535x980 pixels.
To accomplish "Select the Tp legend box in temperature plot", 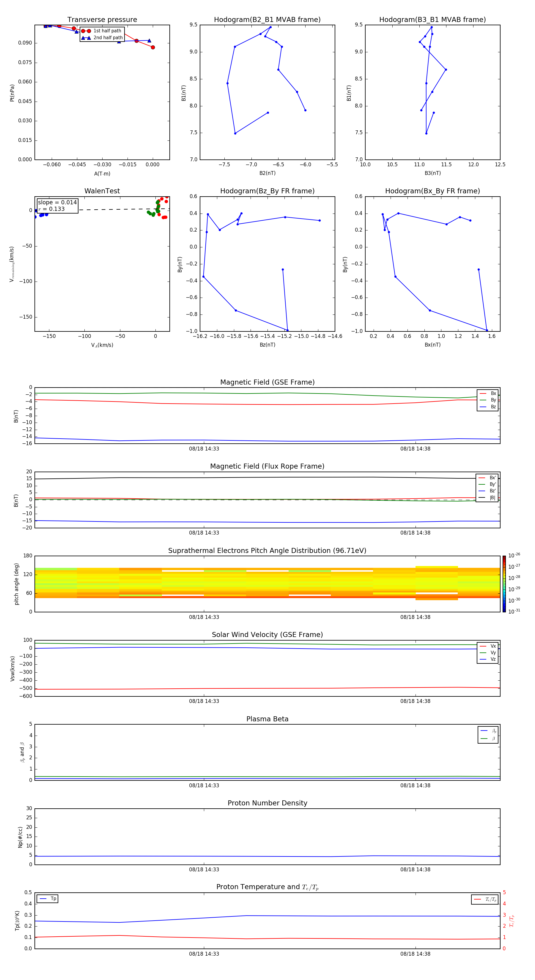I will tap(48, 899).
